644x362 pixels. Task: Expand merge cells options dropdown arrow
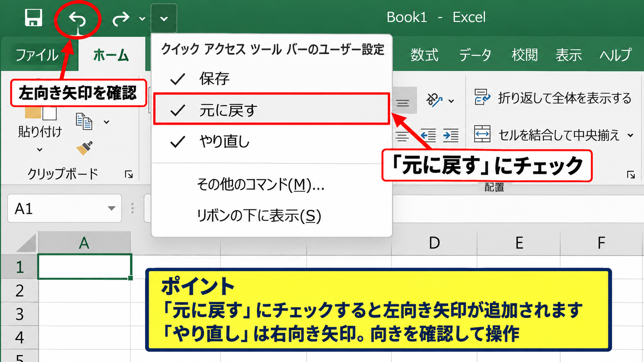(x=631, y=135)
